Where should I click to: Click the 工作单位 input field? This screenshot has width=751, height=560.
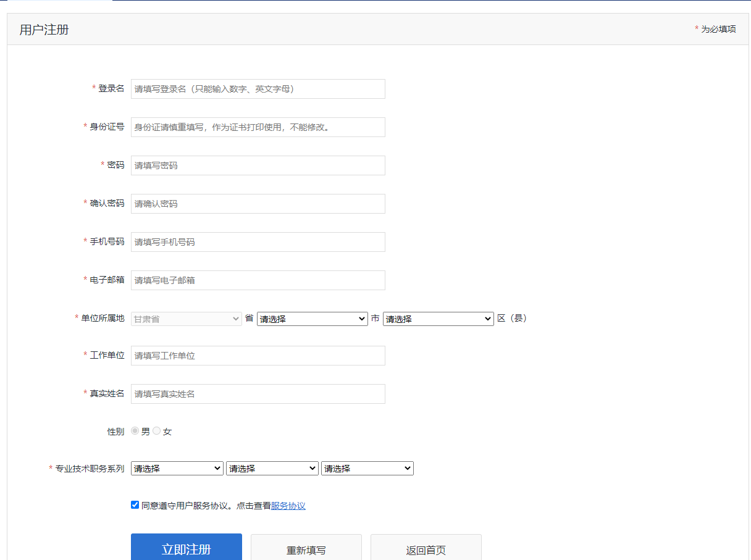click(258, 356)
